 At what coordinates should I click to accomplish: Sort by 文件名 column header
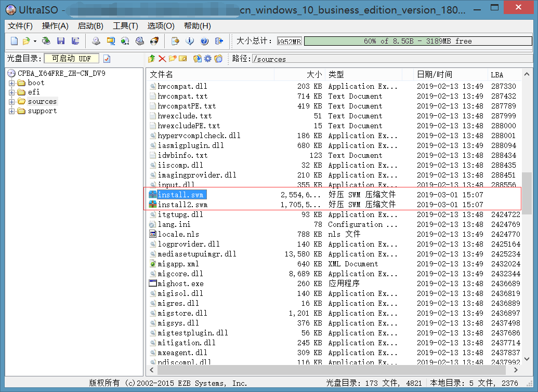(x=211, y=74)
